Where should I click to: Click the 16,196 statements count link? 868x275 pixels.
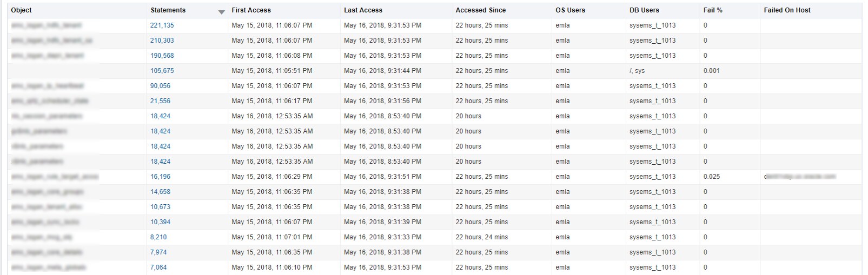160,177
